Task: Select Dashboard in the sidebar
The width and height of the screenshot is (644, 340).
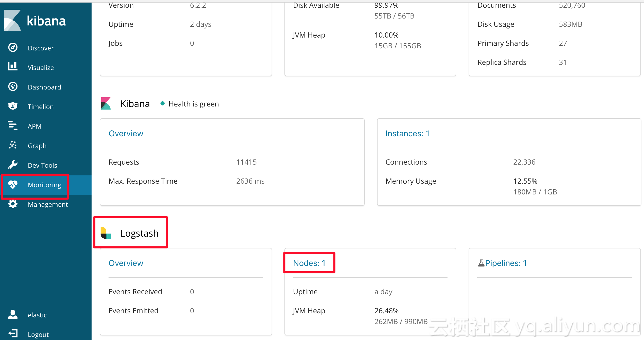Action: (44, 87)
